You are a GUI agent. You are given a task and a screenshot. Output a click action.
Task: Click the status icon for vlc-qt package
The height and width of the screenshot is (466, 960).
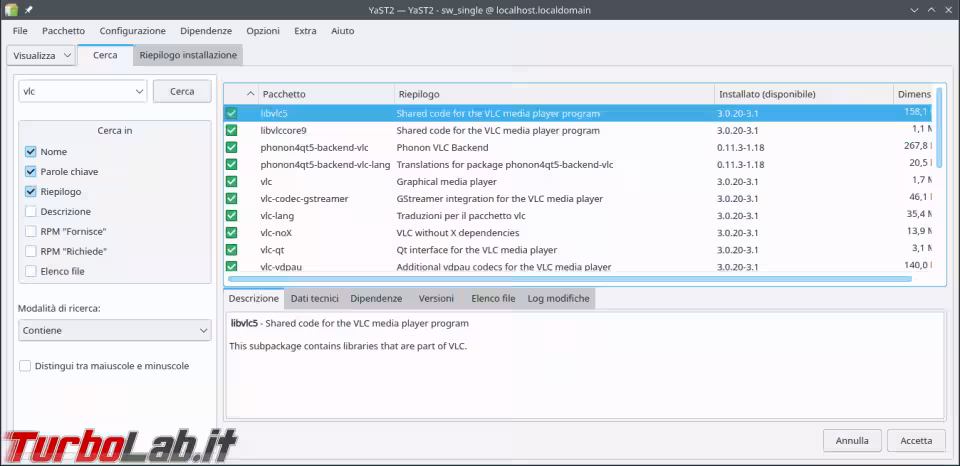(x=232, y=250)
